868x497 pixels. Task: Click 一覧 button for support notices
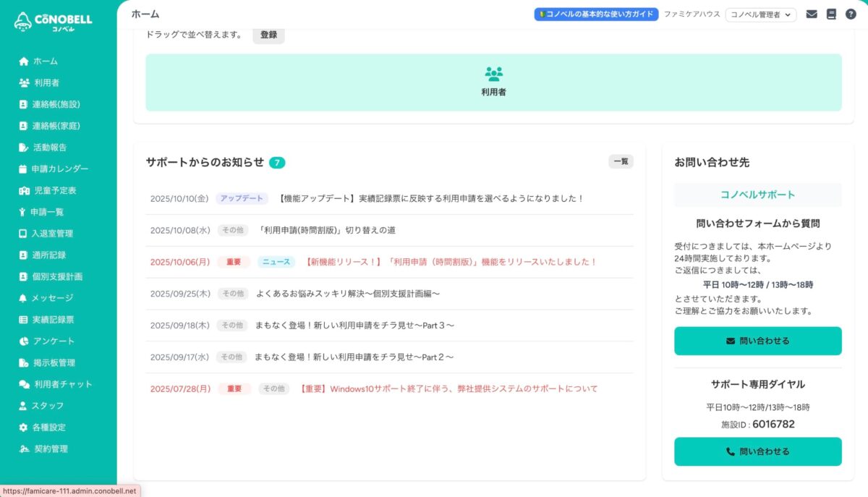coord(621,162)
